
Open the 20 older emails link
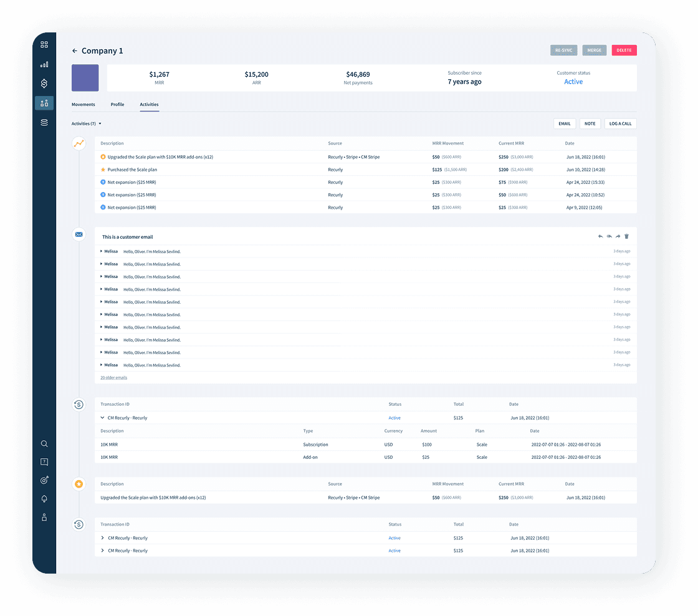114,378
